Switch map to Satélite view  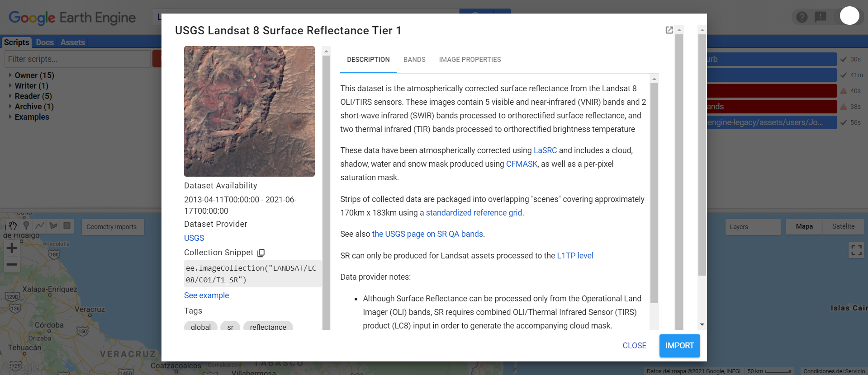(x=844, y=227)
